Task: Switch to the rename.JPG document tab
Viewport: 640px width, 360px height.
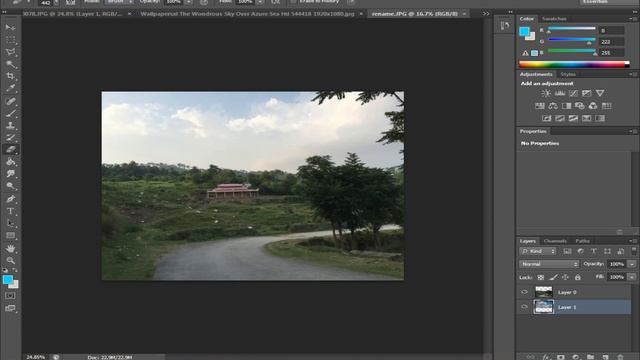Action: [x=415, y=14]
